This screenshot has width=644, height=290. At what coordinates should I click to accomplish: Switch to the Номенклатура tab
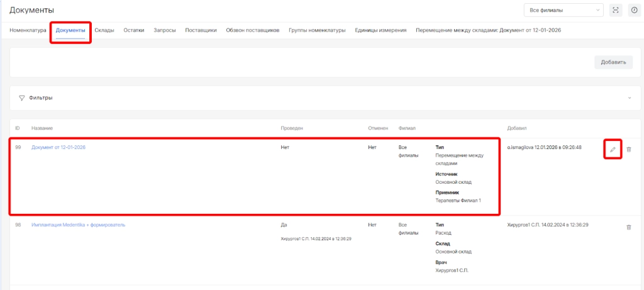(28, 30)
